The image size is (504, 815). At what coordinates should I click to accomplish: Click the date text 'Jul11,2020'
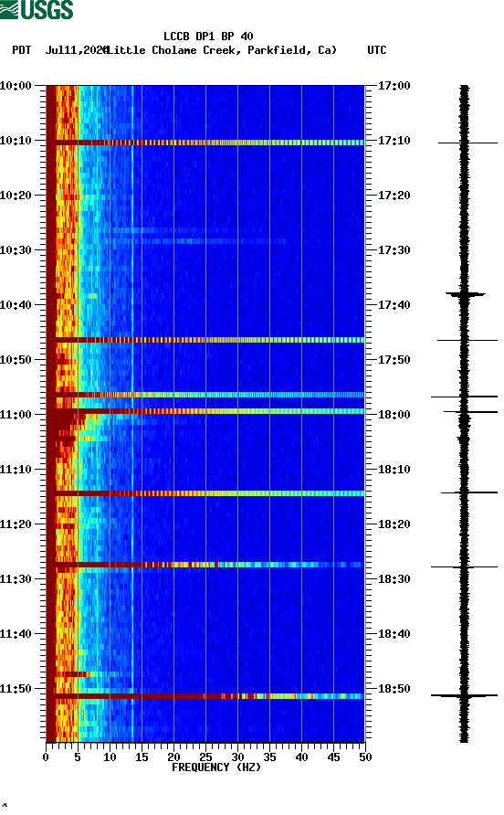click(77, 50)
